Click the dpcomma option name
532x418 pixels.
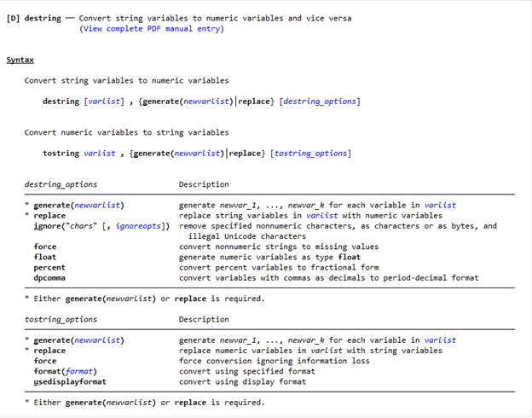pyautogui.click(x=49, y=278)
